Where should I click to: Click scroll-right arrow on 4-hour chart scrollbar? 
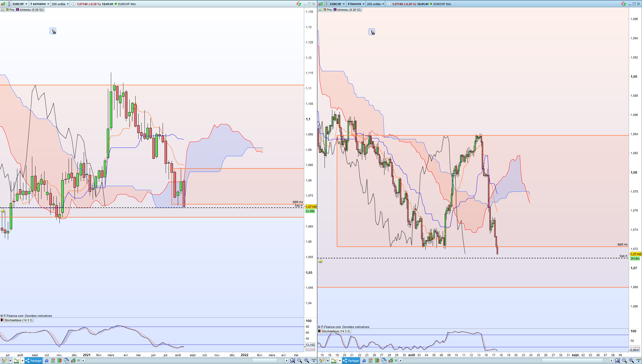pos(611,360)
